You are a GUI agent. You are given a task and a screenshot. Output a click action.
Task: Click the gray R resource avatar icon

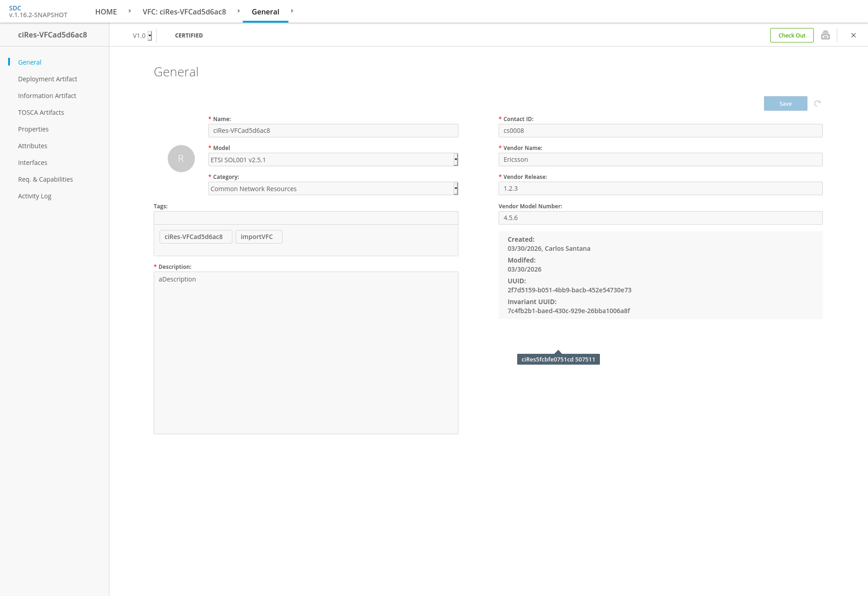[181, 159]
